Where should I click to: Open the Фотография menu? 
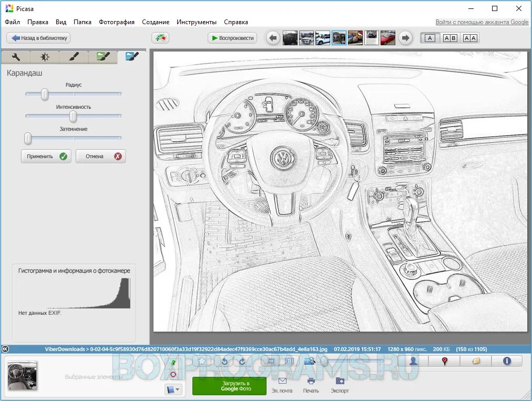click(117, 22)
